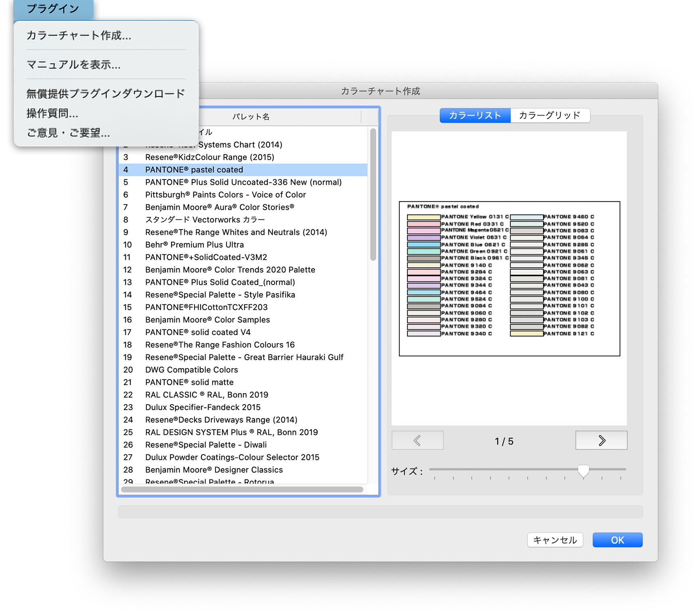Go to the previous preview page arrow
The image size is (699, 616).
pyautogui.click(x=417, y=440)
